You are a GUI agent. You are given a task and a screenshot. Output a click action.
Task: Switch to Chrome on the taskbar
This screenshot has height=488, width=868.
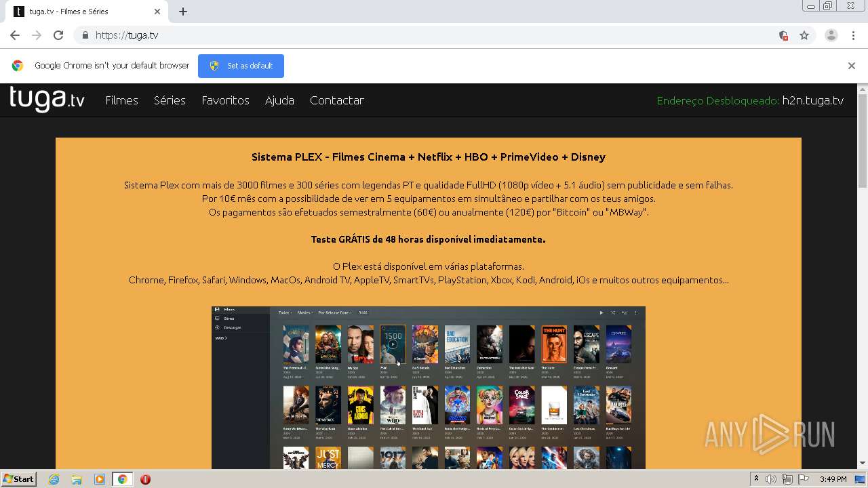pyautogui.click(x=123, y=479)
